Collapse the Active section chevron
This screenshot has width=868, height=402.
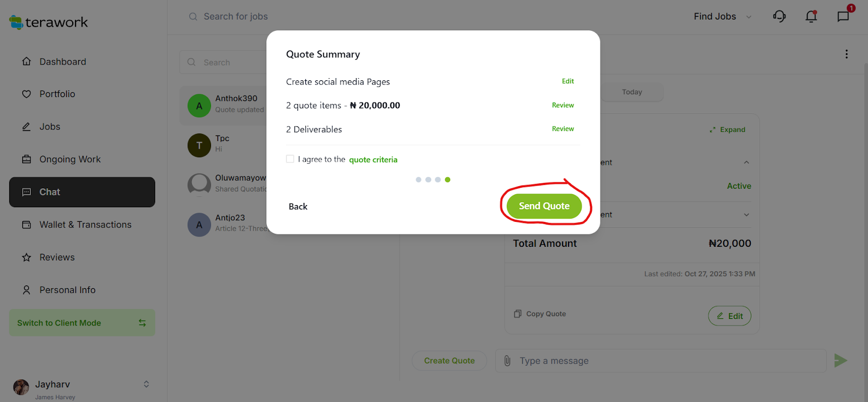coord(746,162)
